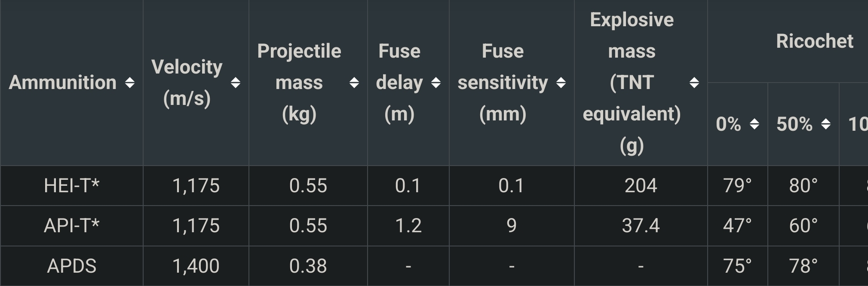Image resolution: width=868 pixels, height=286 pixels.
Task: Sort Ricochet 0% column arrows
Action: [755, 124]
